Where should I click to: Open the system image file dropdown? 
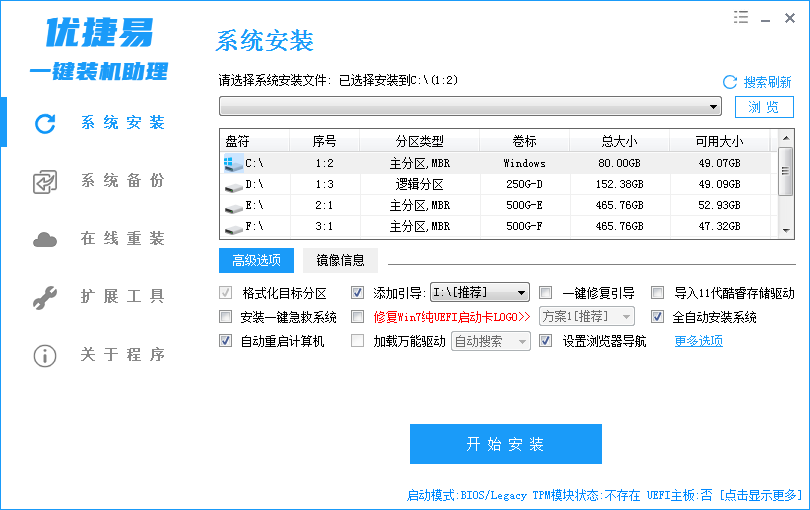pyautogui.click(x=714, y=107)
